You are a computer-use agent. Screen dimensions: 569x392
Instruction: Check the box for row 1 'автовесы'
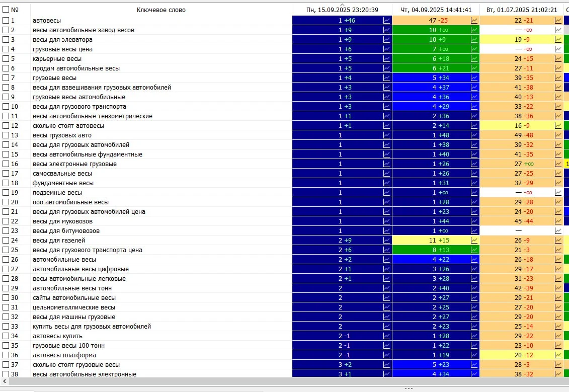point(6,21)
